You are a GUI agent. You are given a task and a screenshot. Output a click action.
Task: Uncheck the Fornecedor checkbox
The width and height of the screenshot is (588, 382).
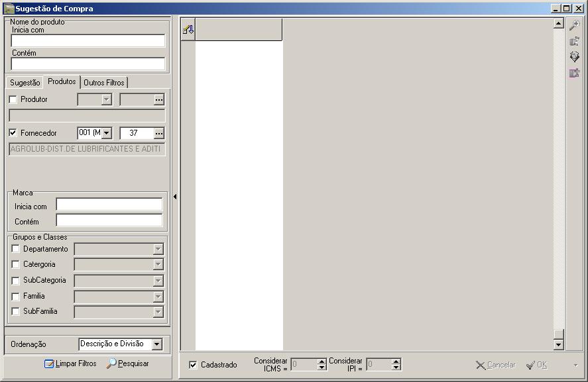(x=11, y=132)
